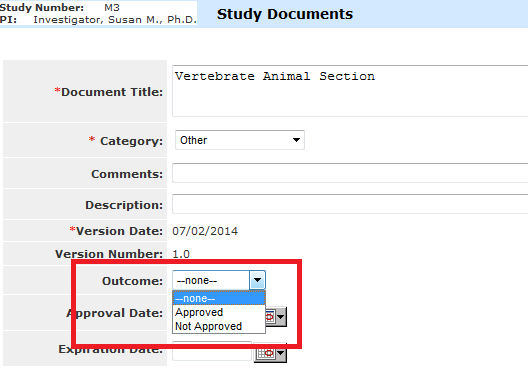The image size is (528, 385).
Task: Click the Comments label
Action: click(x=127, y=174)
